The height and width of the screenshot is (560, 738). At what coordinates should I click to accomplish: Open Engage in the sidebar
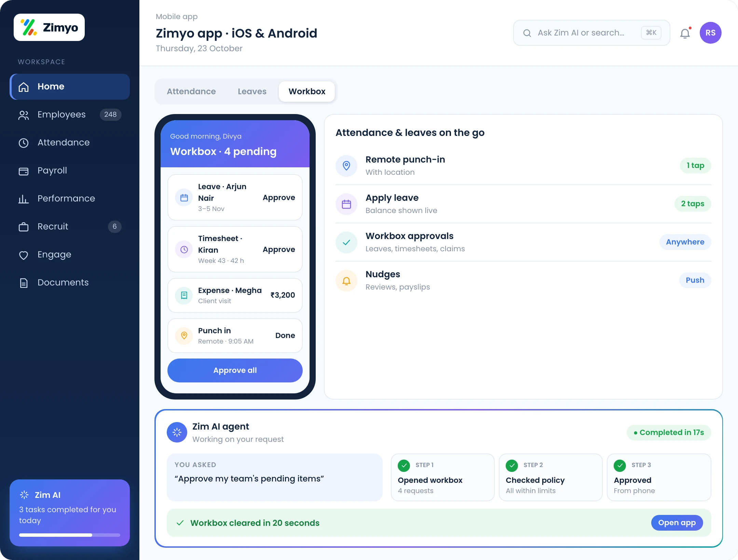(x=70, y=255)
